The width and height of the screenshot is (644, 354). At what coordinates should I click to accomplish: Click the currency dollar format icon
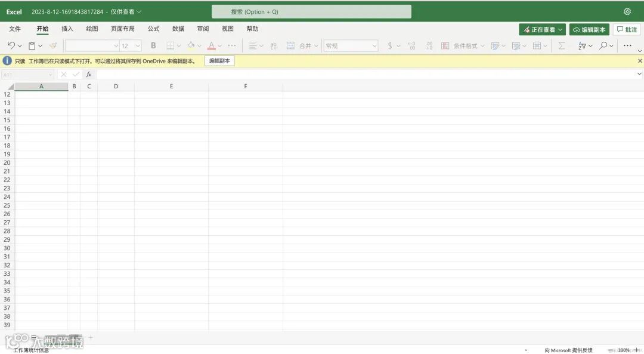click(x=389, y=45)
